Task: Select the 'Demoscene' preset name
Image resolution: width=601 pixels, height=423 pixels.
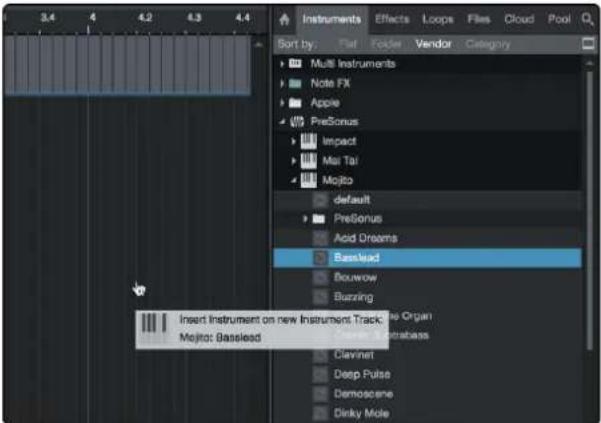Action: pos(363,393)
